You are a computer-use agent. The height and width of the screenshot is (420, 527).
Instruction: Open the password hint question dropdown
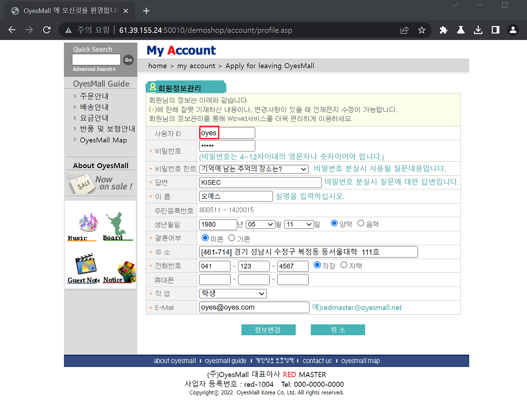click(254, 169)
